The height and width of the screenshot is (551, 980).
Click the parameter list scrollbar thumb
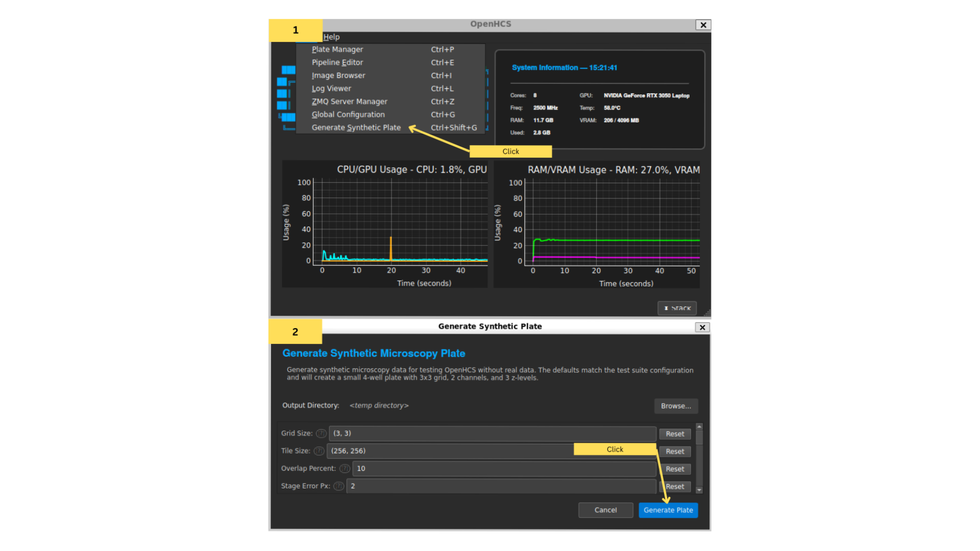699,438
